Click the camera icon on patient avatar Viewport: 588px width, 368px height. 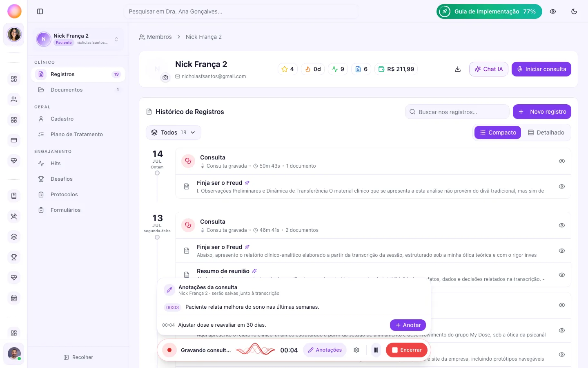point(165,77)
